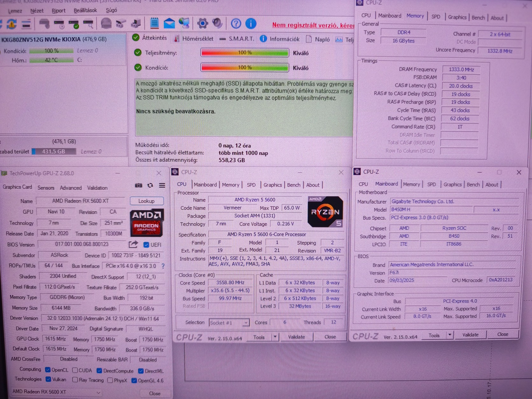This screenshot has height=399, width=532.
Task: Toggle the PhysX checkbox
Action: click(110, 380)
